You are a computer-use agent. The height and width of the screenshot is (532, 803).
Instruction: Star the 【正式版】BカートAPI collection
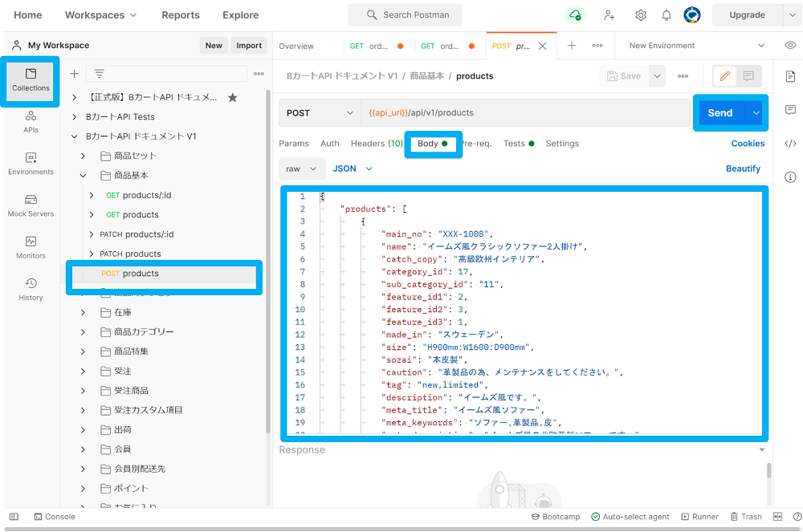pyautogui.click(x=233, y=97)
